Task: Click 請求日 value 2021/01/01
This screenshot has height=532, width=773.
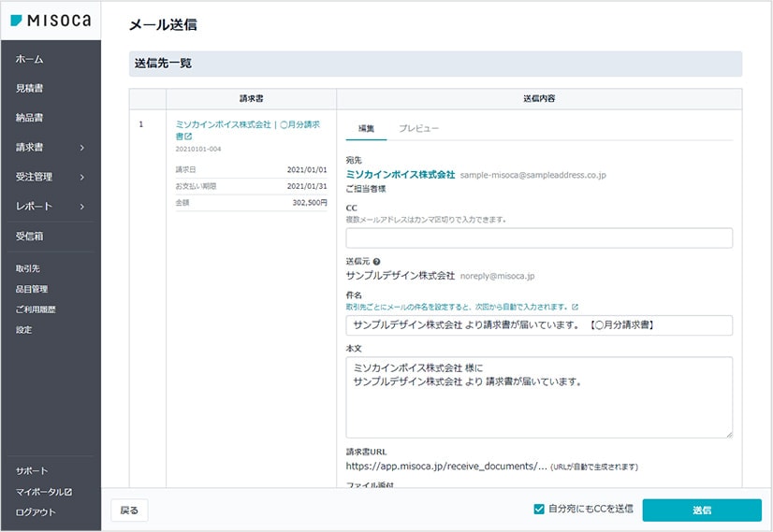Action: coord(307,170)
